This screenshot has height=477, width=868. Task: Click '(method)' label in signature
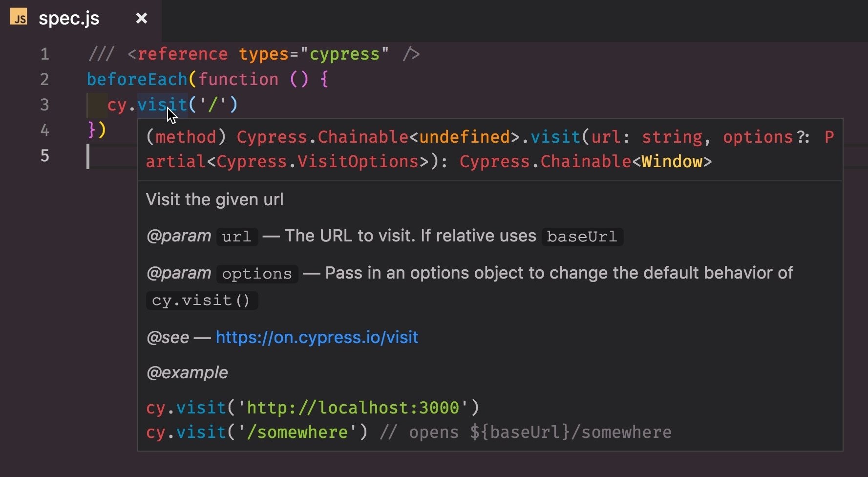pyautogui.click(x=186, y=137)
